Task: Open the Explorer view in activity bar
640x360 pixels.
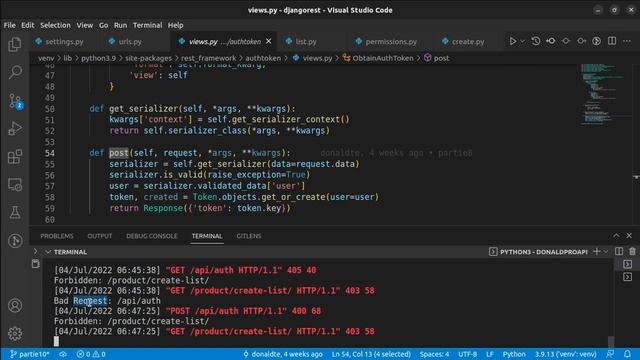Action: click(15, 44)
